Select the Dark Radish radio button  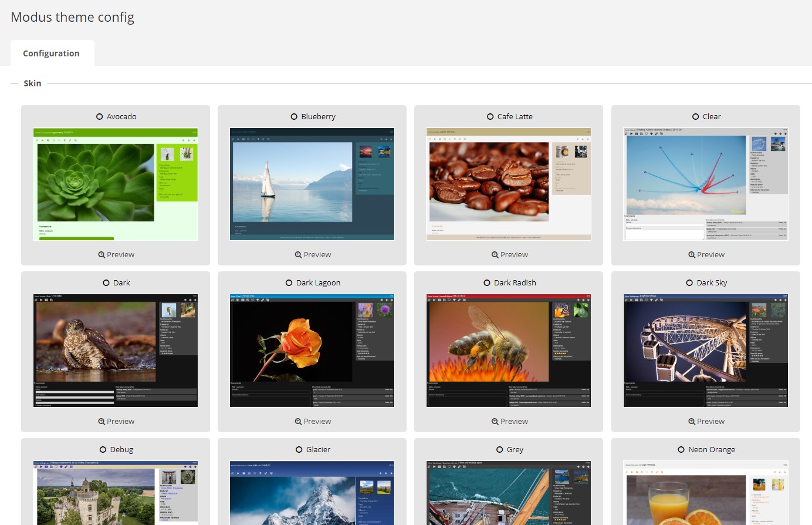(x=487, y=283)
